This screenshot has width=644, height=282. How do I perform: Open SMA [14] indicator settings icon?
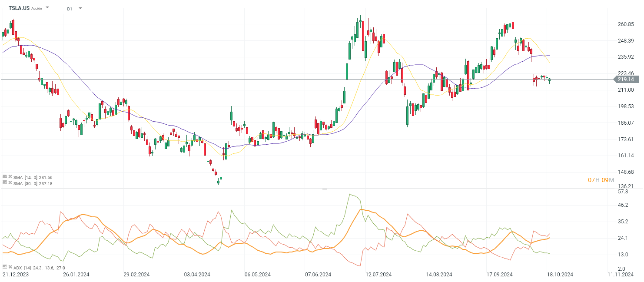4,177
